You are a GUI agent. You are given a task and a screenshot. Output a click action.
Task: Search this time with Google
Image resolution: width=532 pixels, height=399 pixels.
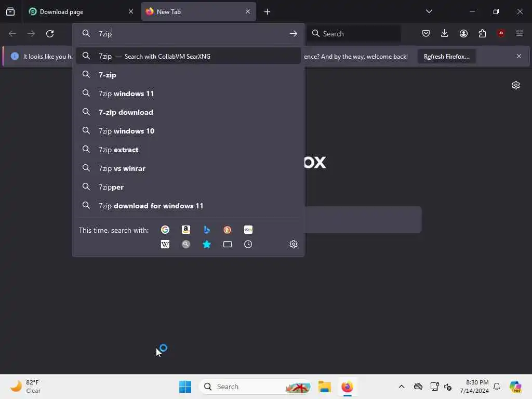(165, 230)
